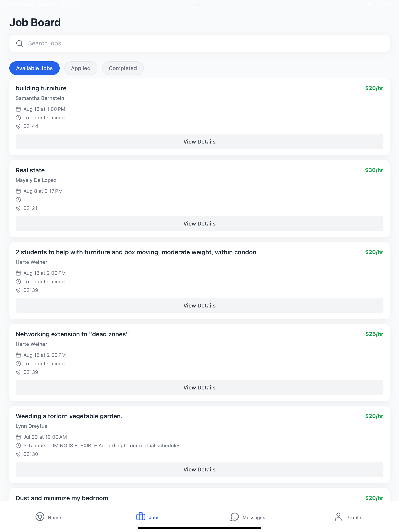Open the Home tab icon

tap(40, 517)
